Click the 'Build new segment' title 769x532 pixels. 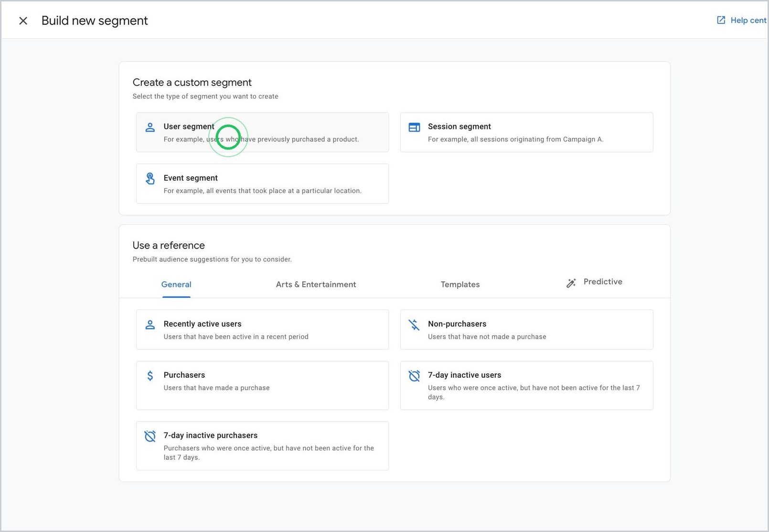[95, 21]
